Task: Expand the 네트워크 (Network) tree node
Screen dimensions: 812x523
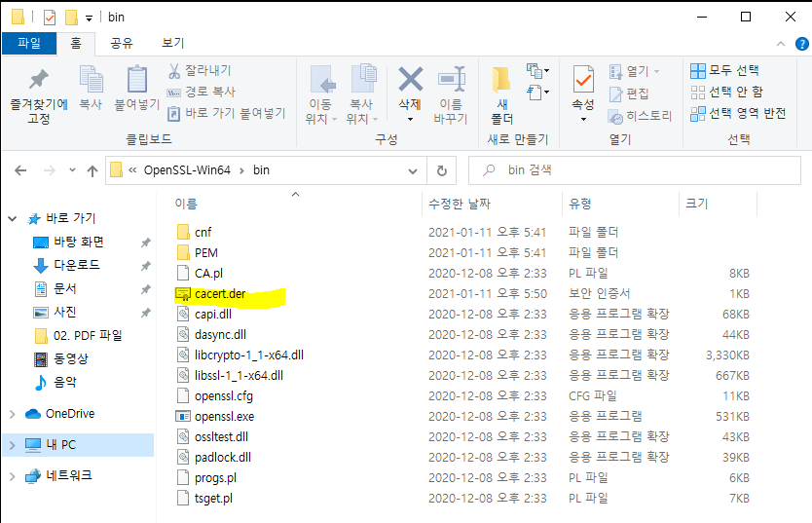Action: pos(13,476)
